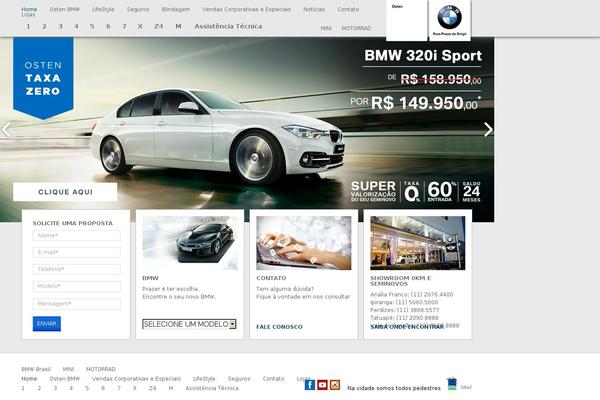This screenshot has height=400, width=600.
Task: Open Contato link in footer
Action: [273, 379]
